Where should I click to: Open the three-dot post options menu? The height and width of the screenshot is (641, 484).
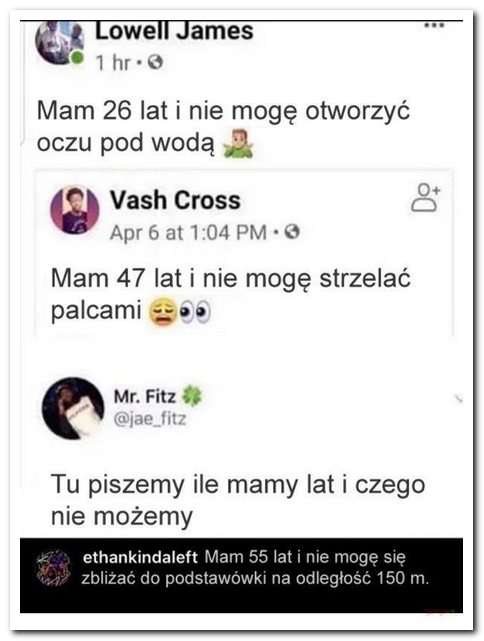click(434, 25)
